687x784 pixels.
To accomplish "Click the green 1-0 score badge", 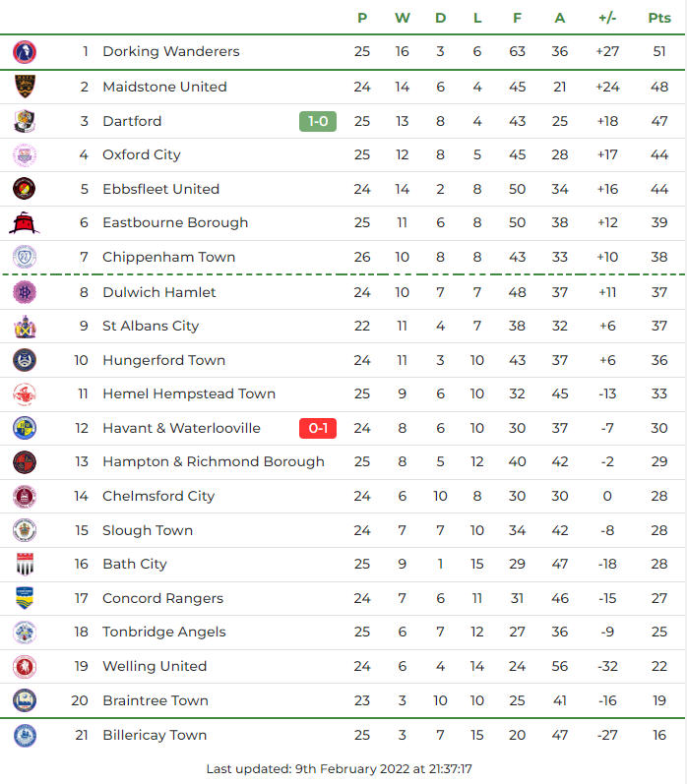I will pyautogui.click(x=318, y=121).
